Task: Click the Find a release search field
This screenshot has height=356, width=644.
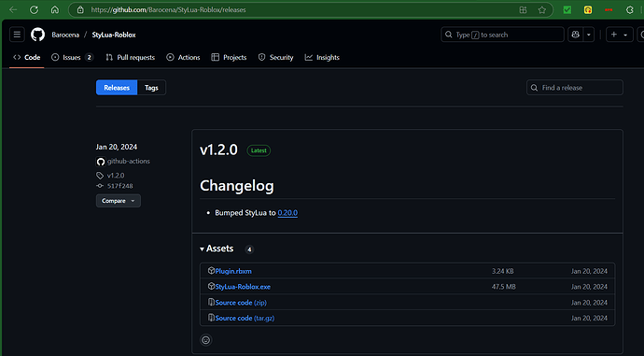Action: pyautogui.click(x=575, y=88)
